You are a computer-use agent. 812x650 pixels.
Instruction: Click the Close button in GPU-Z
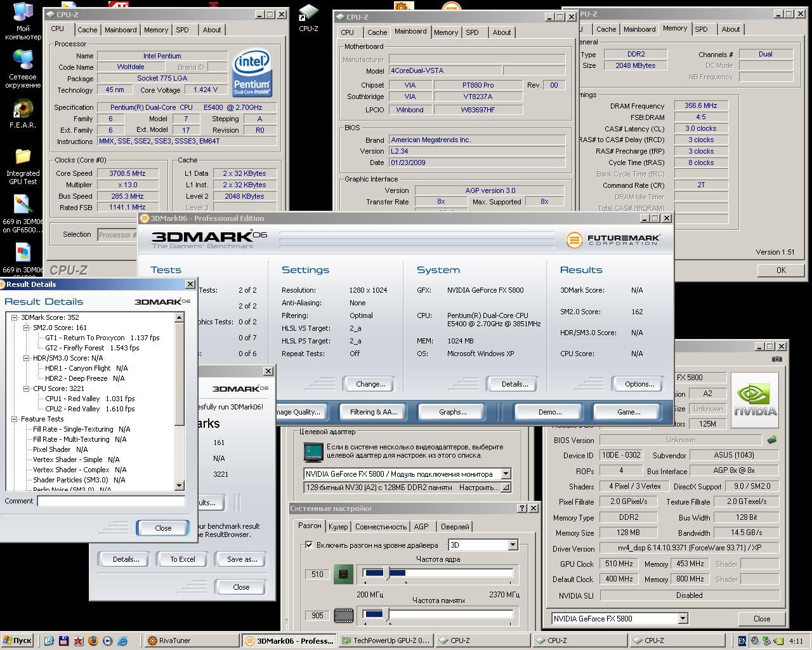click(x=762, y=618)
